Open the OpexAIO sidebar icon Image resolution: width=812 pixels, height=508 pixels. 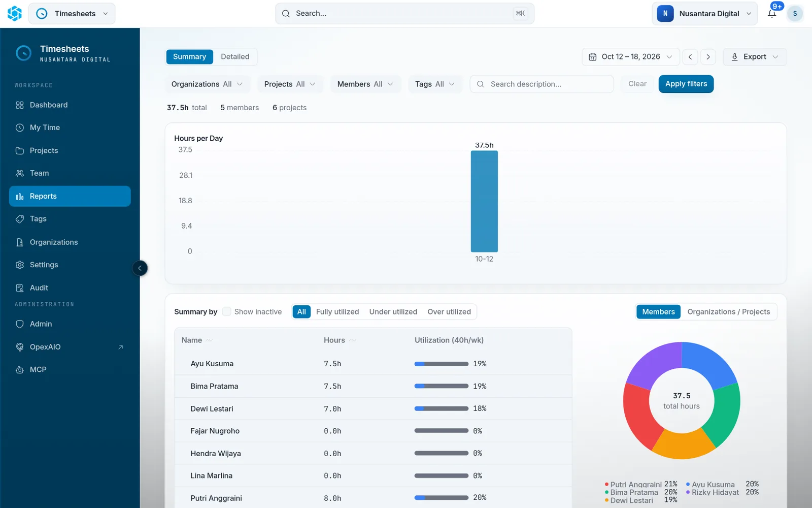(x=20, y=347)
